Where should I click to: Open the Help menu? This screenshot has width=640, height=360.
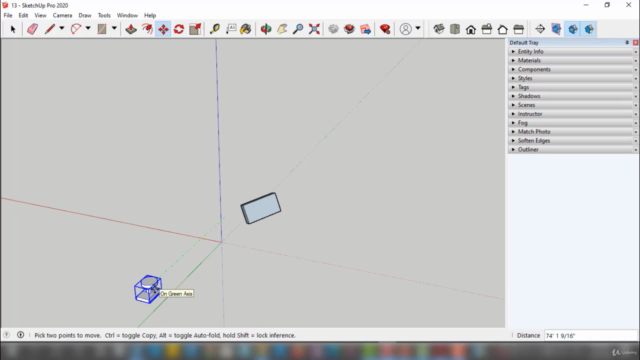tap(150, 15)
